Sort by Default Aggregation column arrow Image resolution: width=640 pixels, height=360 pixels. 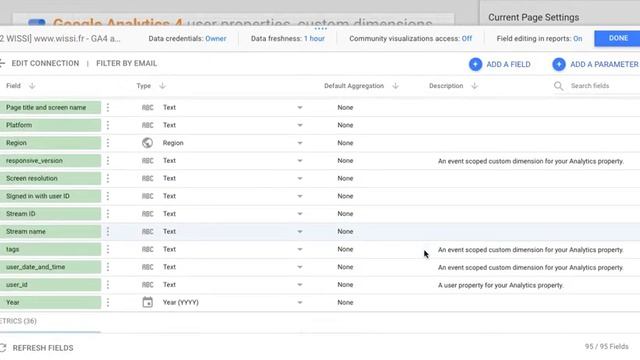pyautogui.click(x=395, y=86)
